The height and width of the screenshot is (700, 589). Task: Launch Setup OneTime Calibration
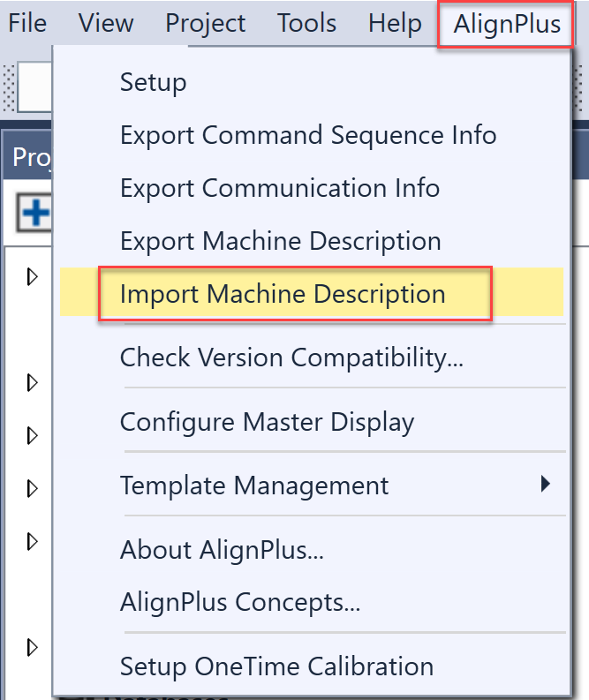(277, 666)
